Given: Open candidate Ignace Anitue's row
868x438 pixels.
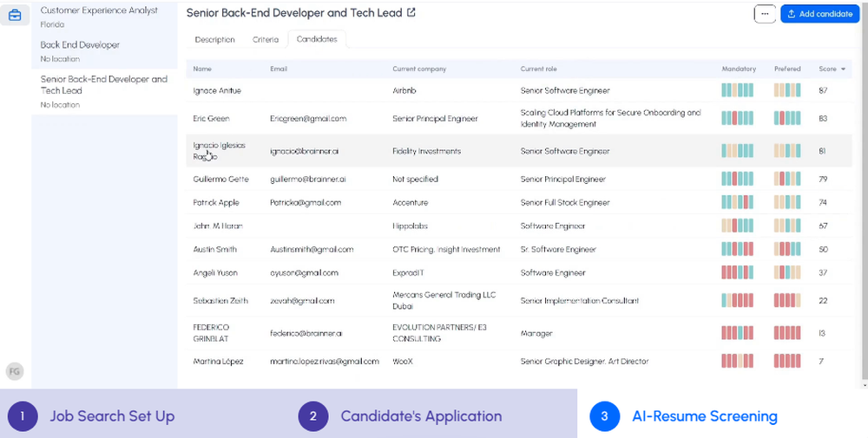Looking at the screenshot, I should [217, 90].
